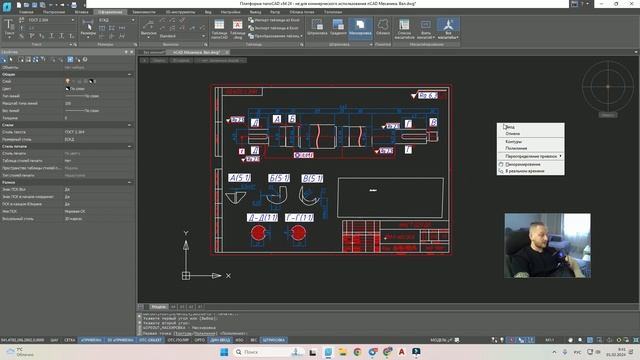
Task: Close the nCAD Механика. Вал.dwg document tab
Action: coord(227,52)
